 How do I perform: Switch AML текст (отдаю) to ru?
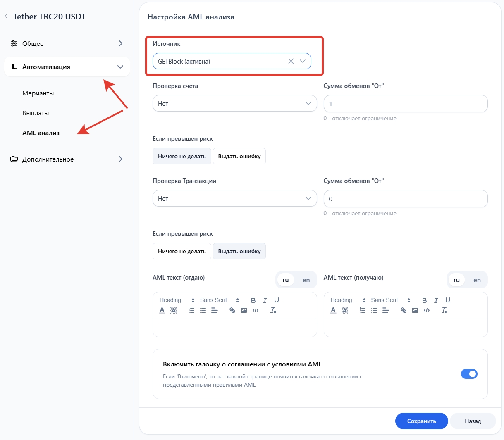tap(286, 280)
